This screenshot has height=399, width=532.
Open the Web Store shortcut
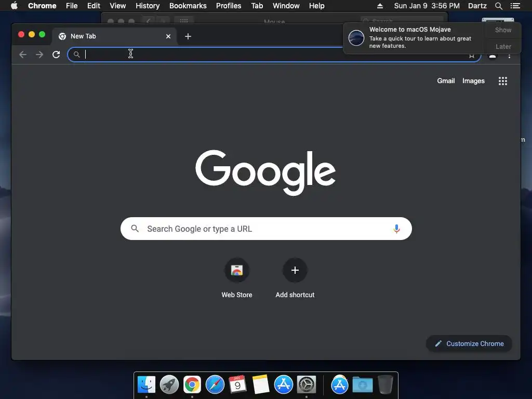coord(237,278)
